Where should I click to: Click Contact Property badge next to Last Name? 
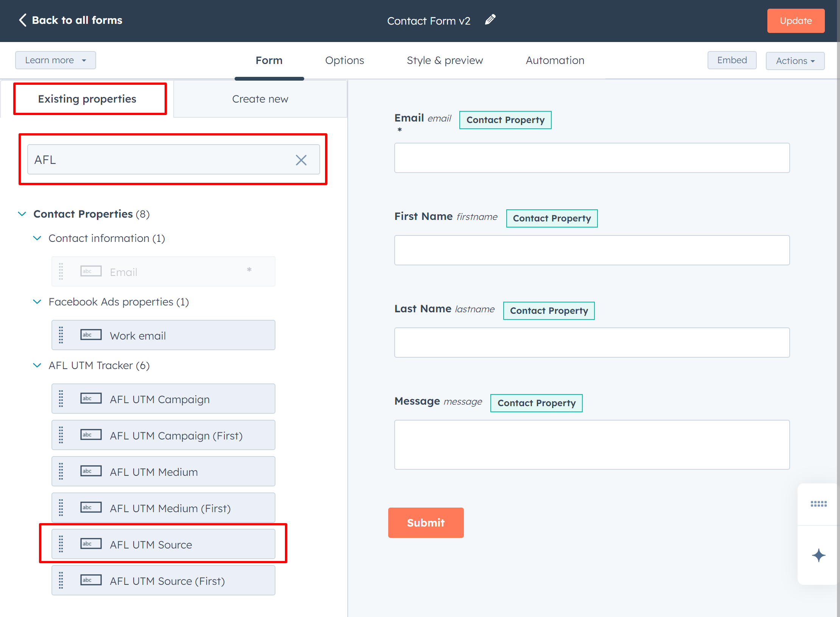[549, 311]
